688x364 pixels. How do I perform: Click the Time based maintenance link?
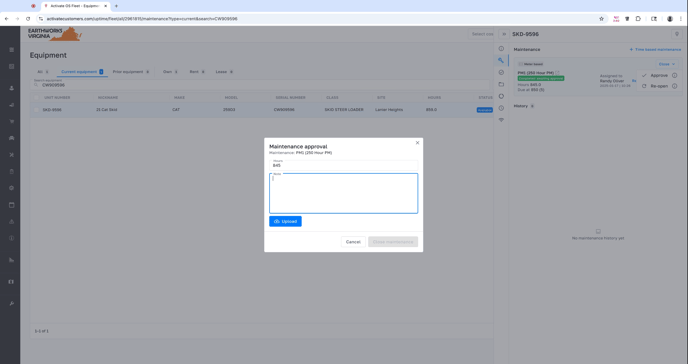pos(655,50)
